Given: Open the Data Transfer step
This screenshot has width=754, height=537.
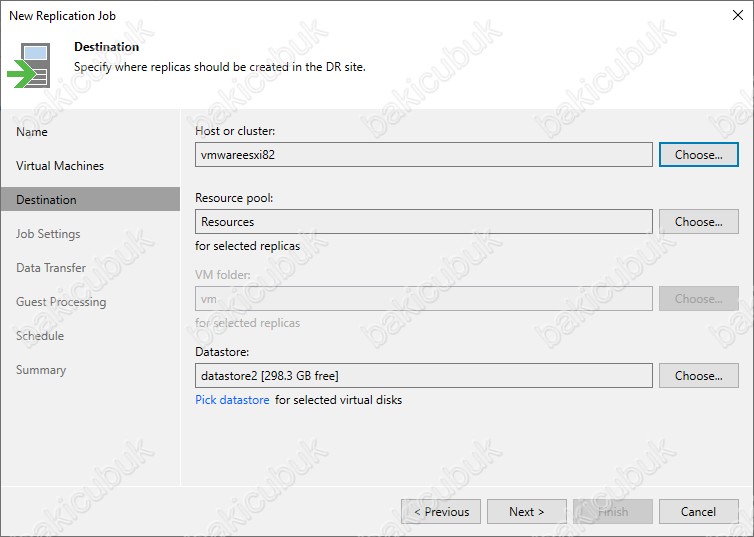Looking at the screenshot, I should [51, 268].
